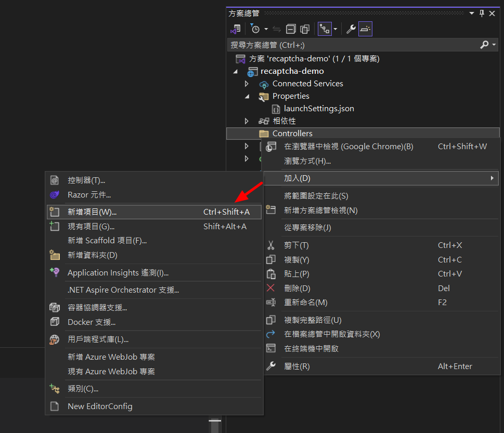Choose 現有項目(G)... entry
The height and width of the screenshot is (433, 504).
pos(153,227)
